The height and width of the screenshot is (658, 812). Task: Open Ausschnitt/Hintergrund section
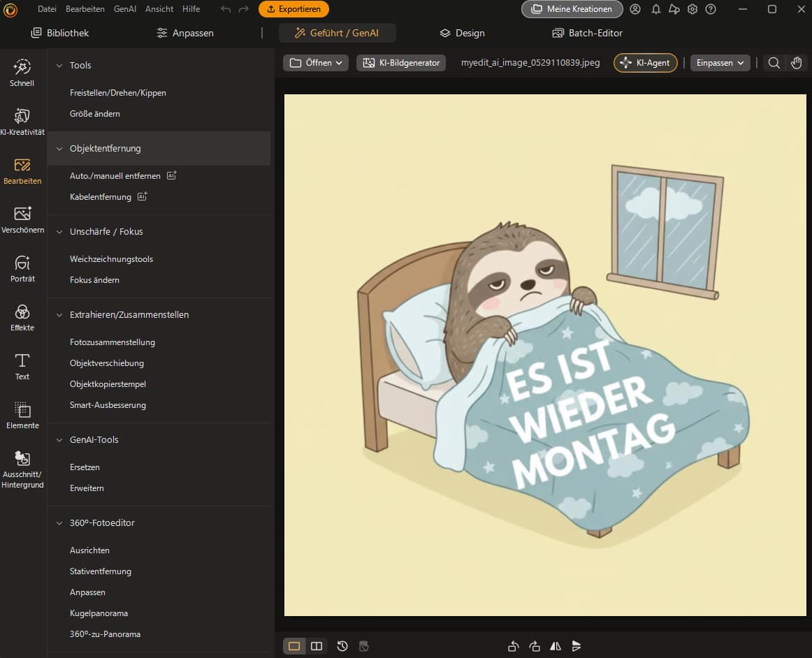[22, 469]
